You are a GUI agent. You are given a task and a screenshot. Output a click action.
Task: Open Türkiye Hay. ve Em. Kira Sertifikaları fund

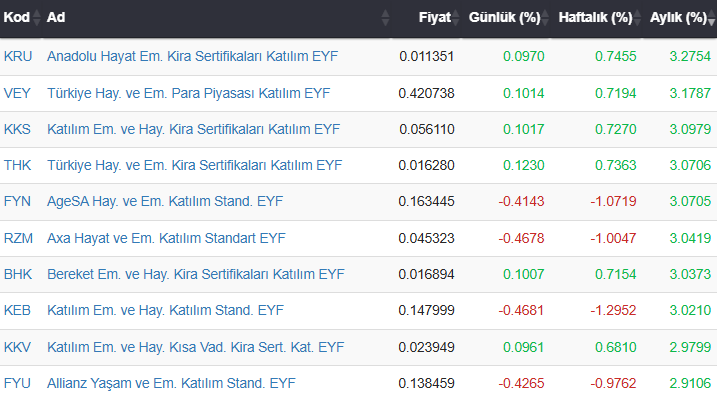point(194,165)
